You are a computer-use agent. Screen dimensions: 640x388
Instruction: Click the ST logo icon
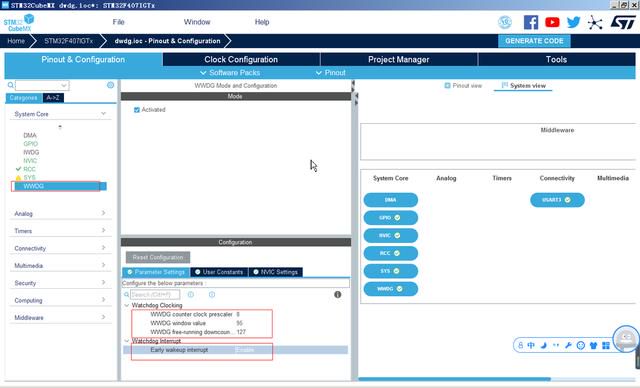623,22
